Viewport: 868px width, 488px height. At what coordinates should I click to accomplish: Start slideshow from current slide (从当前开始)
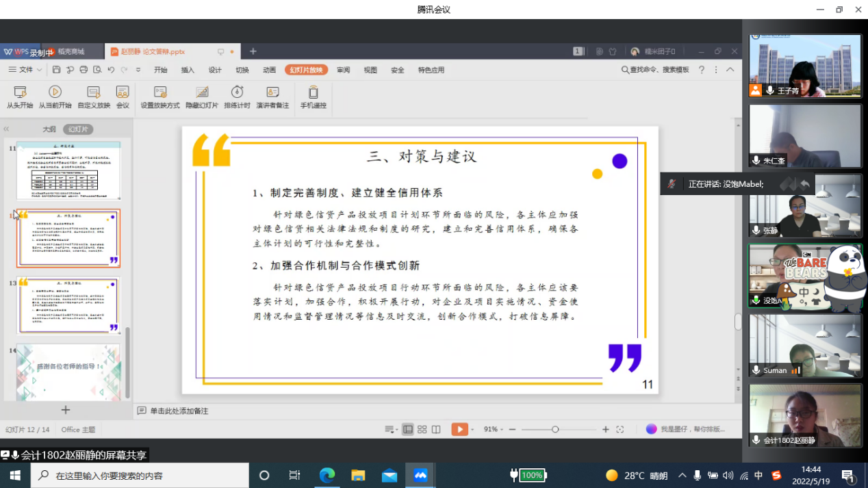(x=55, y=97)
